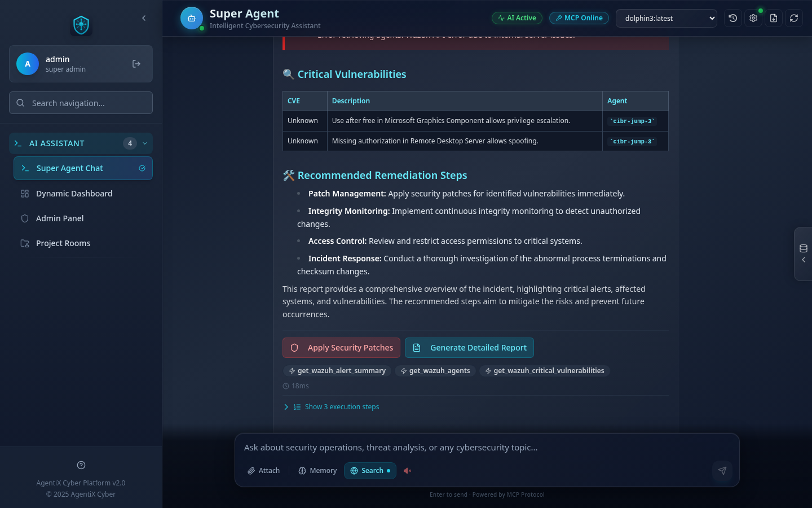812x508 pixels.
Task: Open the chat history icon
Action: (732, 18)
